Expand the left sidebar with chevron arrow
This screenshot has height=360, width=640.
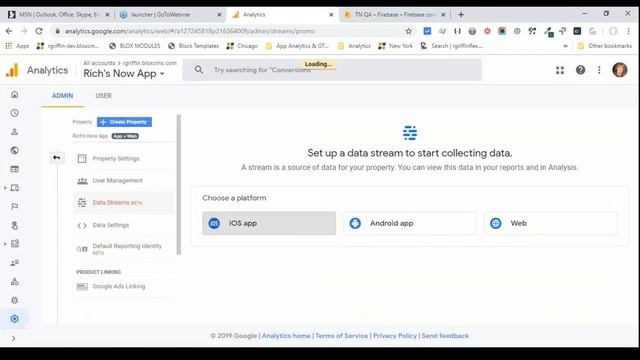click(x=13, y=338)
